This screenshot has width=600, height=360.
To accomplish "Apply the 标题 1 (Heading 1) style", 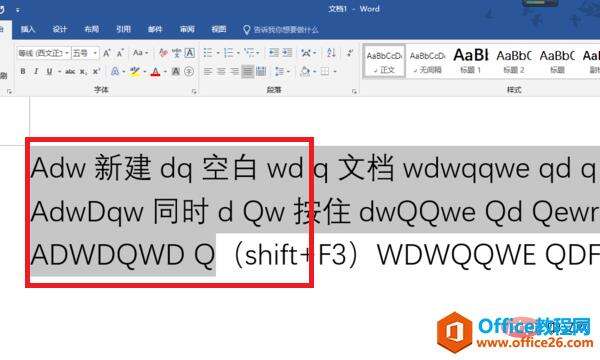I will coord(471,62).
